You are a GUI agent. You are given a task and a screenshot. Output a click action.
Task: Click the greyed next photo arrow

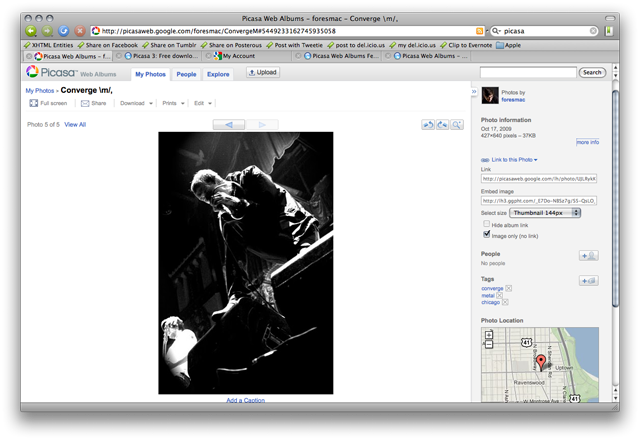[x=262, y=124]
